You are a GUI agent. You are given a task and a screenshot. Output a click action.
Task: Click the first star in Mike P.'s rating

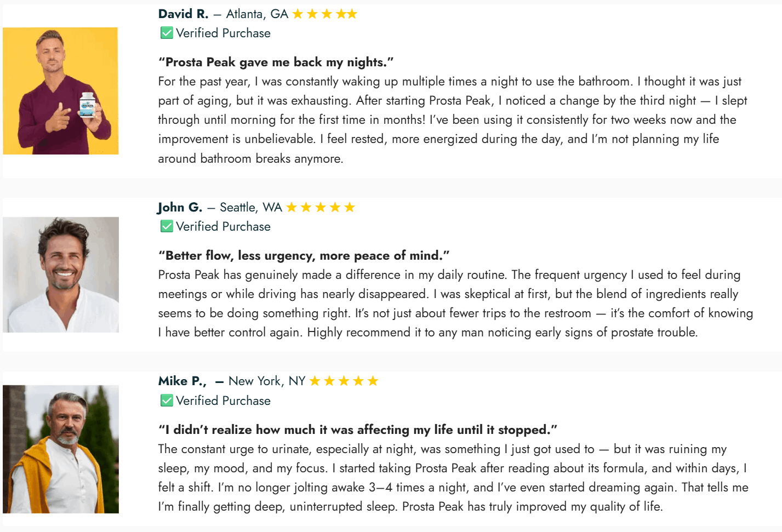315,381
